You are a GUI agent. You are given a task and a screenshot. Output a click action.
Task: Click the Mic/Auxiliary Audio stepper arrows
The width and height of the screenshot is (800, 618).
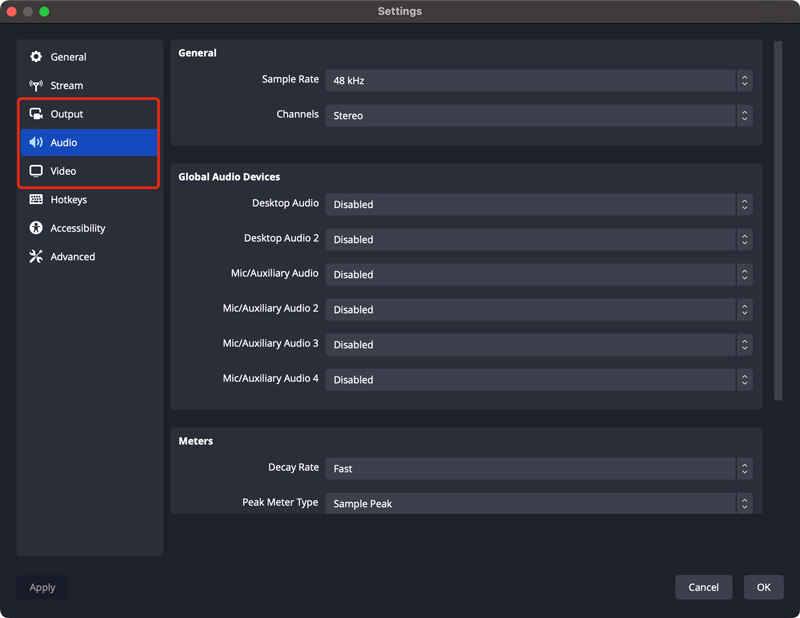(x=744, y=275)
